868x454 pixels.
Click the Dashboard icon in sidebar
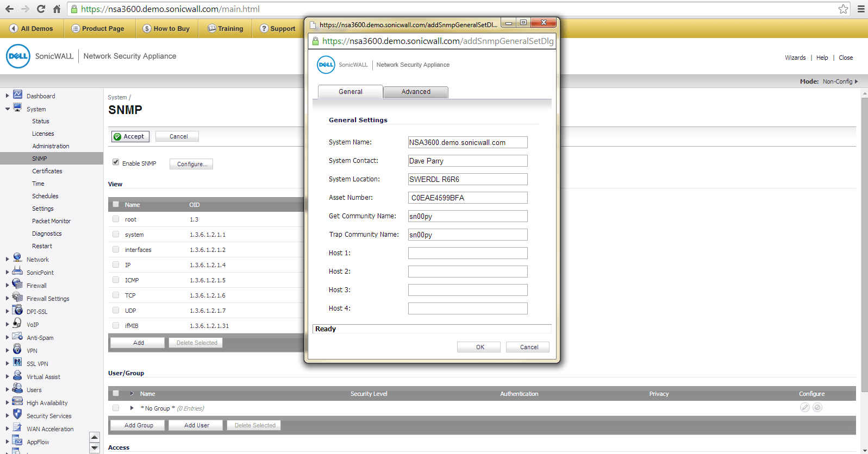click(17, 94)
